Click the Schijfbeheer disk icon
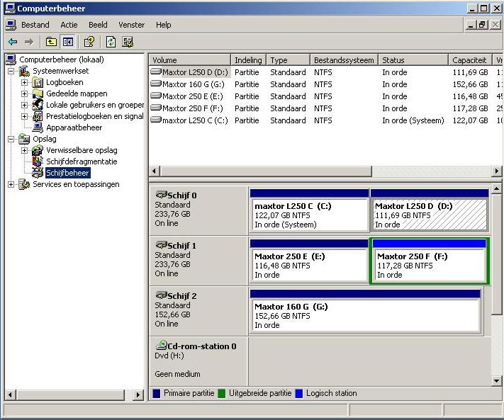Viewport: 504px width, 420px height. tap(38, 173)
